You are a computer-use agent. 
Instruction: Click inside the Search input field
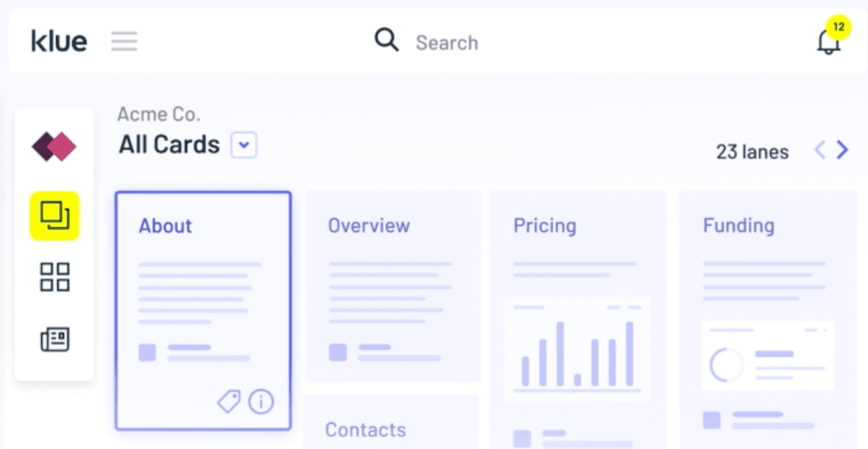[x=471, y=42]
